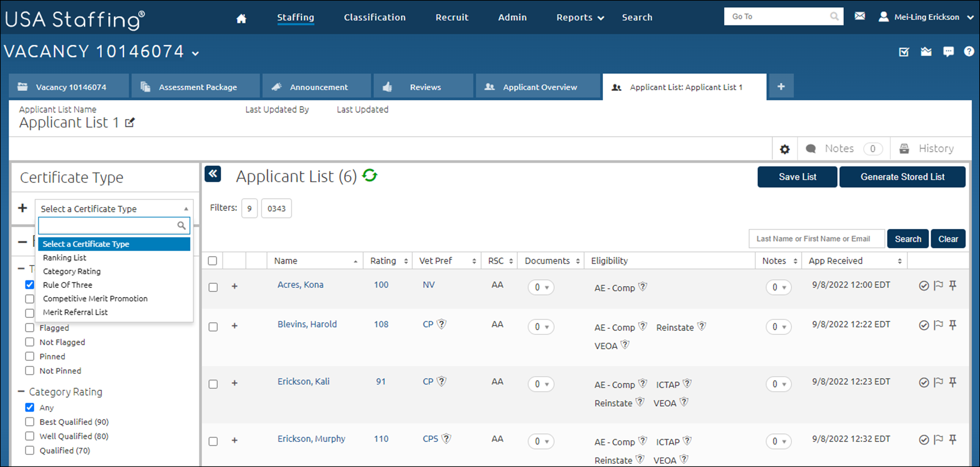Expand row details for Blevins, Harold
The width and height of the screenshot is (980, 467).
coord(234,326)
